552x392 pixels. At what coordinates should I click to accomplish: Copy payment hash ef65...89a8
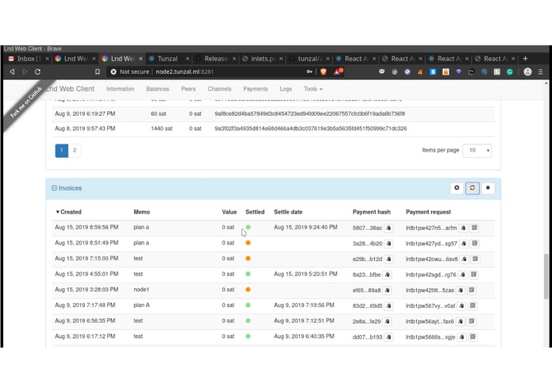coord(388,290)
